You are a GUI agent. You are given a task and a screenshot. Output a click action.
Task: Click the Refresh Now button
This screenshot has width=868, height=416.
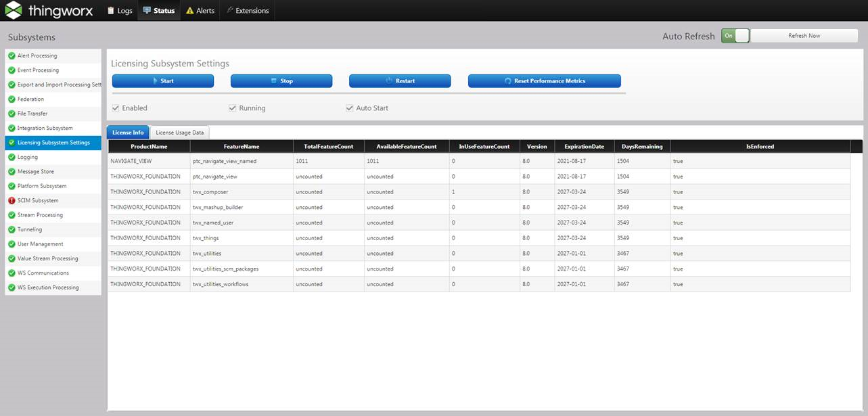pyautogui.click(x=804, y=36)
